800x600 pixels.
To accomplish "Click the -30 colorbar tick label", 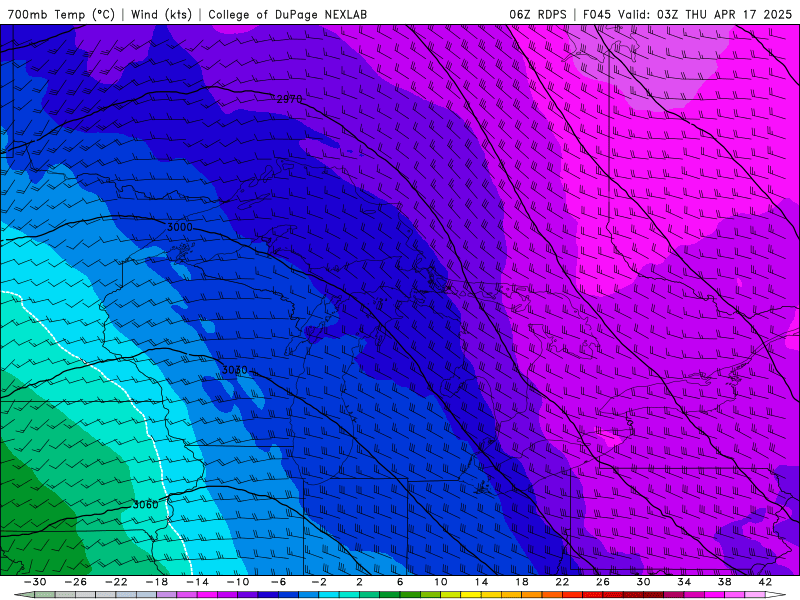I will pyautogui.click(x=35, y=582).
